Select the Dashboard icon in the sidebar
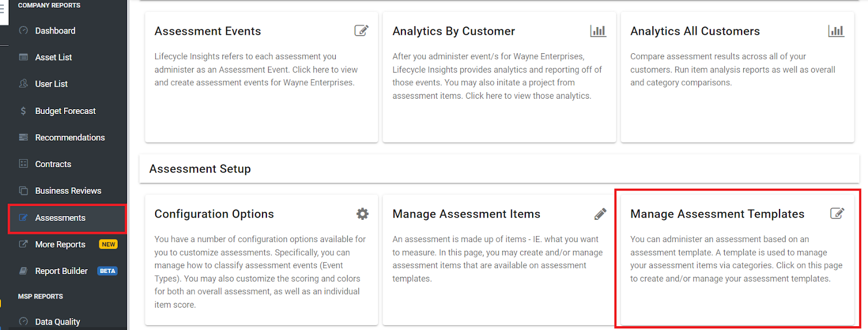 coord(23,30)
